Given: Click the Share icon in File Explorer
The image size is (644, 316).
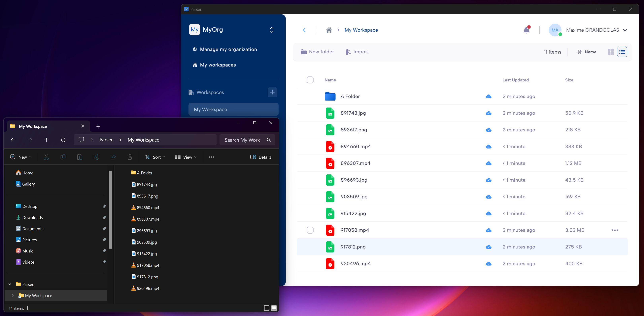Looking at the screenshot, I should pos(113,157).
